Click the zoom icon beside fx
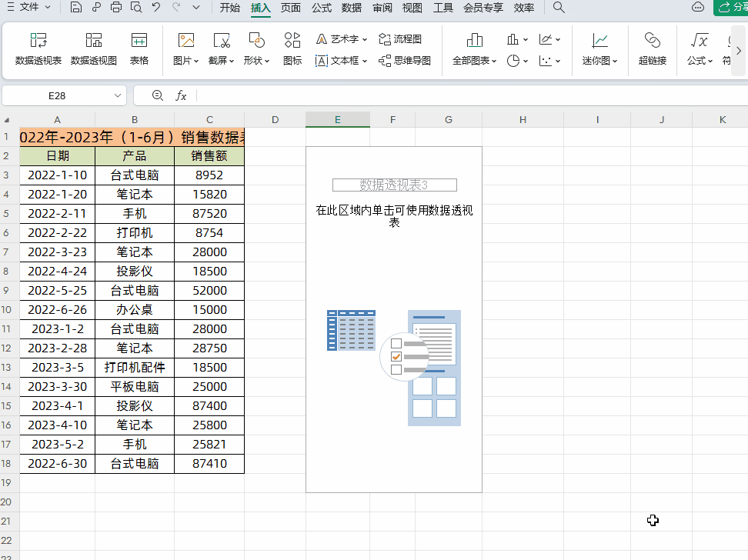 click(x=158, y=95)
